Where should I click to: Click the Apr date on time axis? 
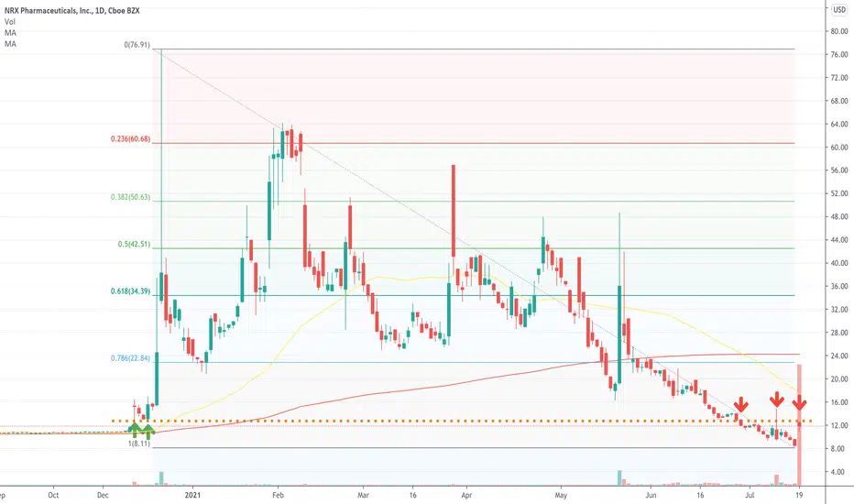click(466, 495)
